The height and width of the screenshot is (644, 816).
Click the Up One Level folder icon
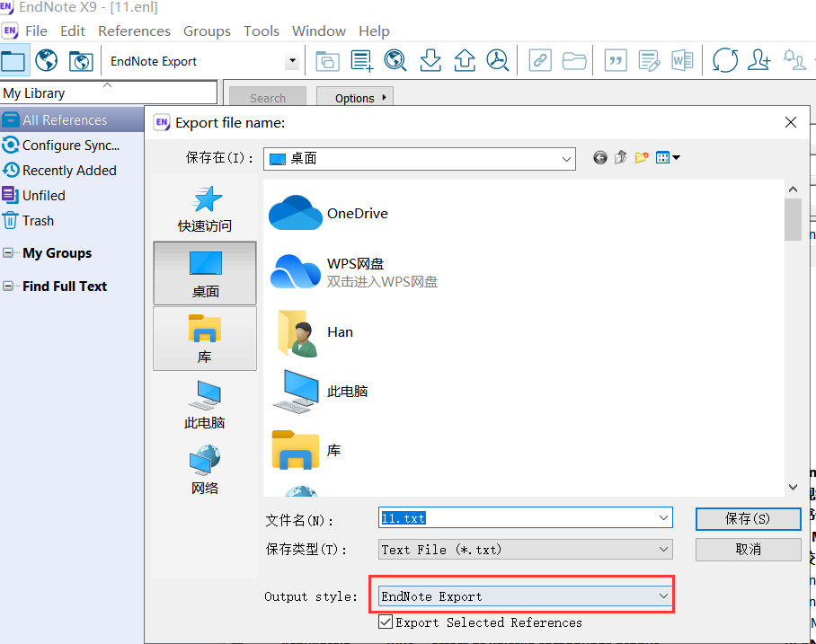pyautogui.click(x=620, y=157)
